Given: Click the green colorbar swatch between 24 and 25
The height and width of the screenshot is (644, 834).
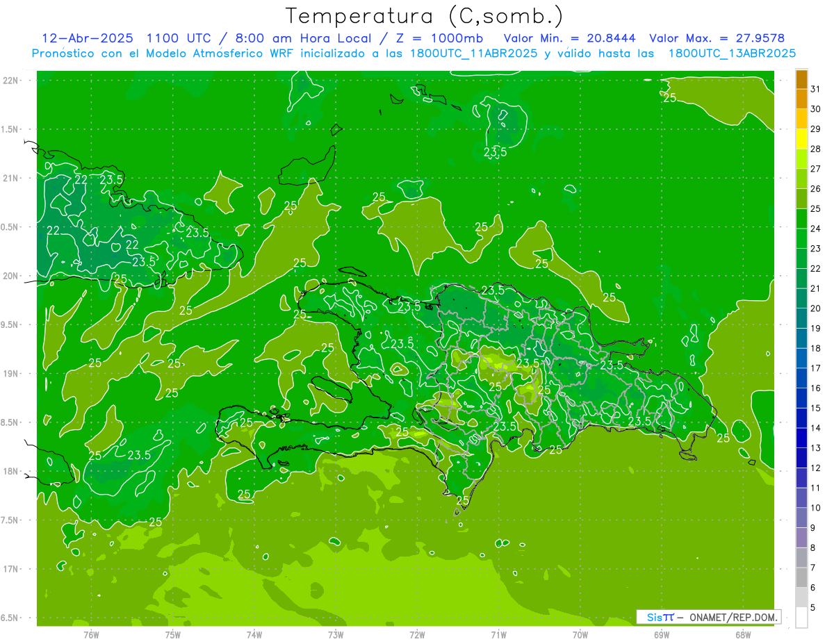Looking at the screenshot, I should 801,219.
